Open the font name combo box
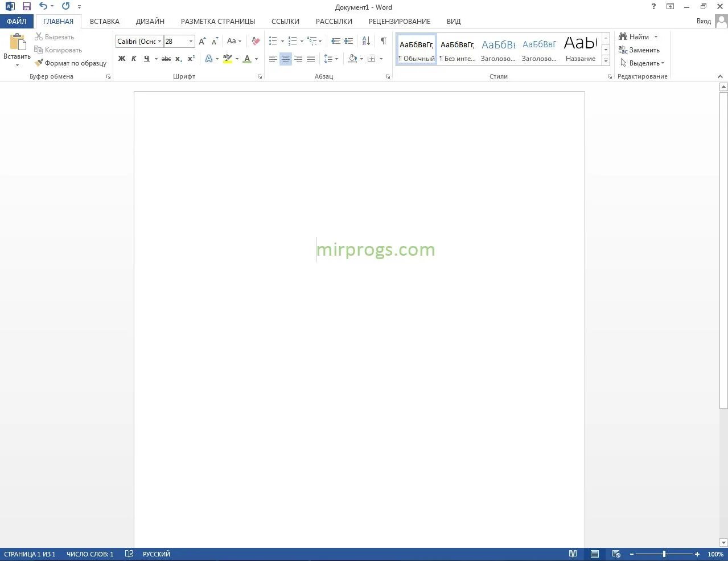Screen dimensions: 728x561 (x=139, y=41)
